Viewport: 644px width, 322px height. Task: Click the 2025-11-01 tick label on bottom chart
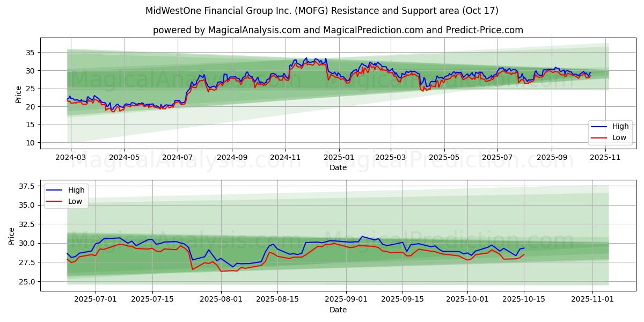coord(592,299)
